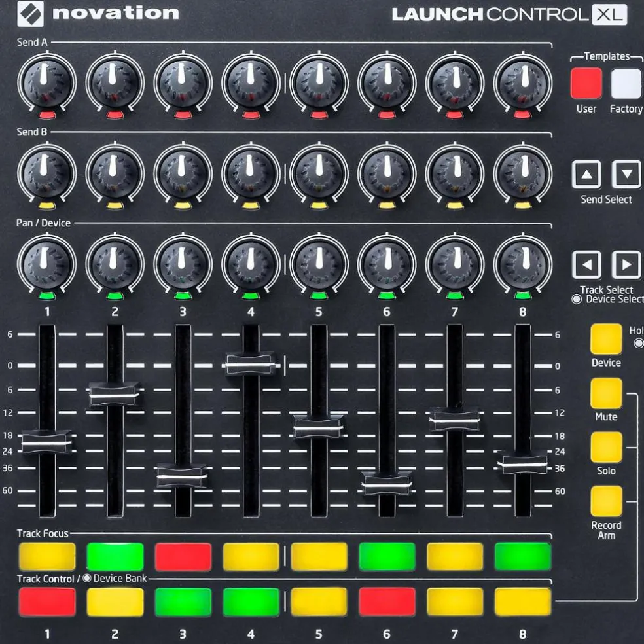Tap the yellow Record Arm button
Screen dimensions: 644x644
click(x=606, y=501)
